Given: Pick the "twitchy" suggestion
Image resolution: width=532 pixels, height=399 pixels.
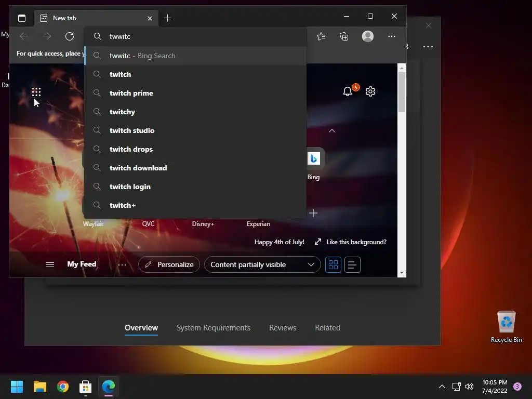Looking at the screenshot, I should coord(196,112).
